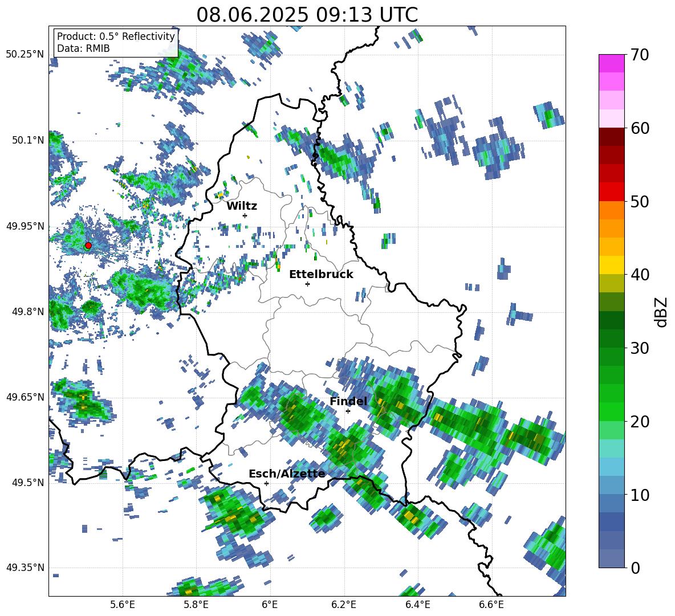This screenshot has width=675, height=616.
Task: Click the 60 tick on colorbar
Action: [x=640, y=128]
